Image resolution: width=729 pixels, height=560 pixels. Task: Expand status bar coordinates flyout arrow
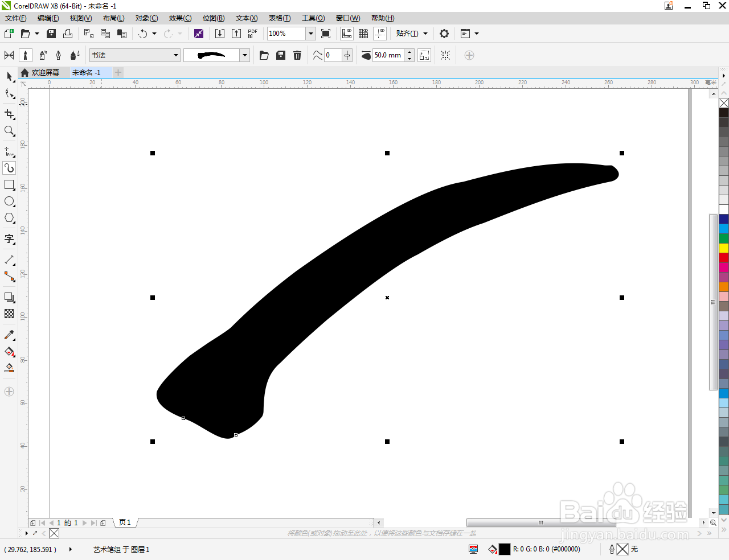71,549
